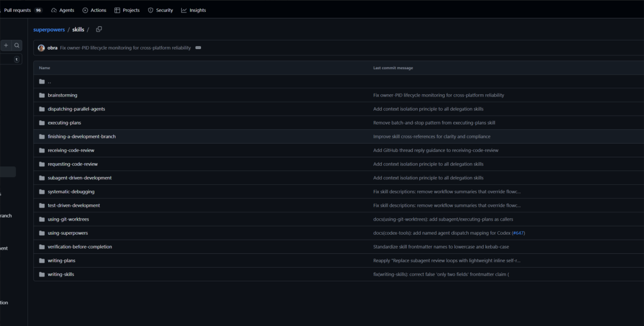This screenshot has height=326, width=644.
Task: Expand commit message details ellipsis
Action: tap(198, 48)
